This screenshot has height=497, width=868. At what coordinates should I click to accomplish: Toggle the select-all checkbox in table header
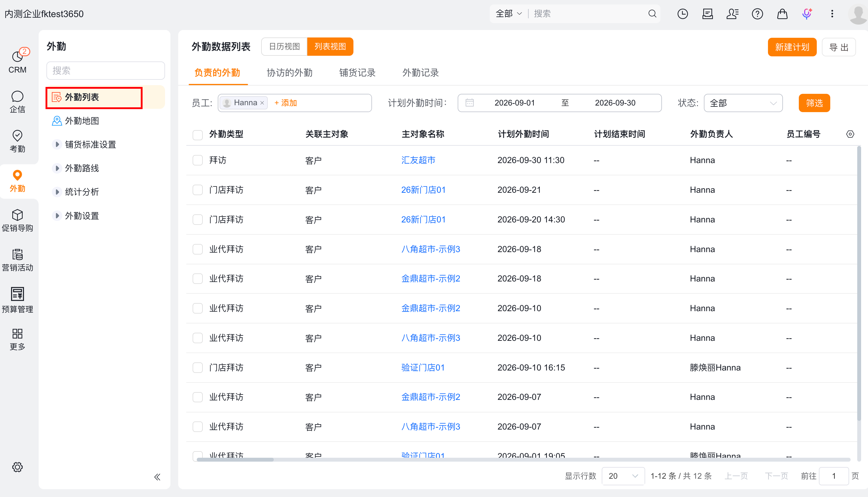198,135
